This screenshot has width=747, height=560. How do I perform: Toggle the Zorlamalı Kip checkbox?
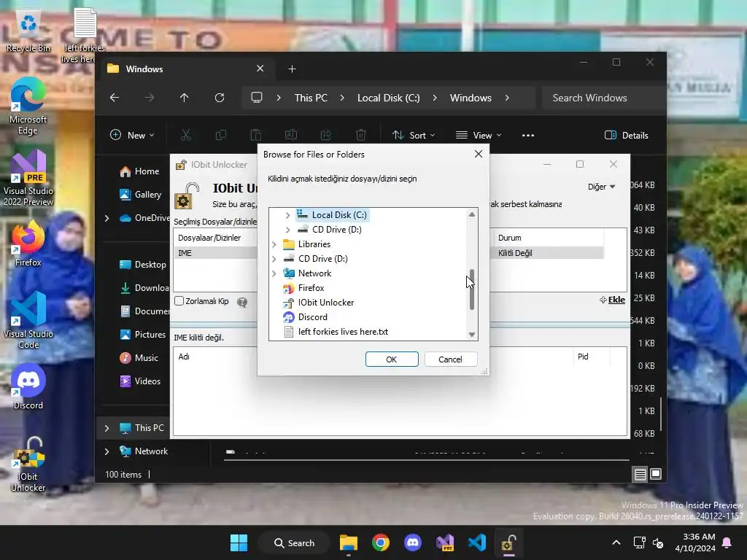[x=179, y=301]
